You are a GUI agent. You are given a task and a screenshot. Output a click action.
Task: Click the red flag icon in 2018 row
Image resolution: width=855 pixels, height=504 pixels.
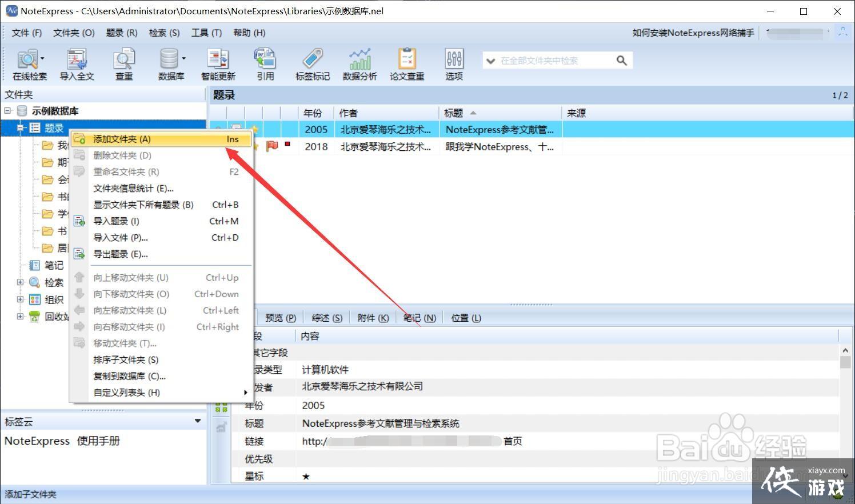[272, 146]
